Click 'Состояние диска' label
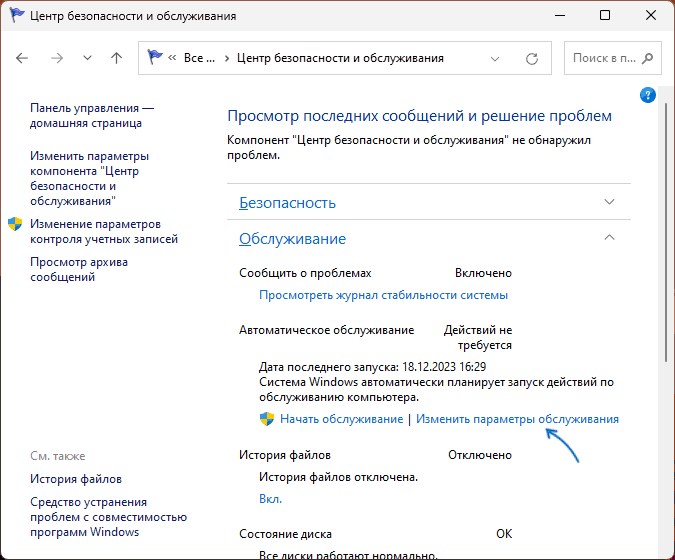Image resolution: width=675 pixels, height=560 pixels. tap(285, 534)
